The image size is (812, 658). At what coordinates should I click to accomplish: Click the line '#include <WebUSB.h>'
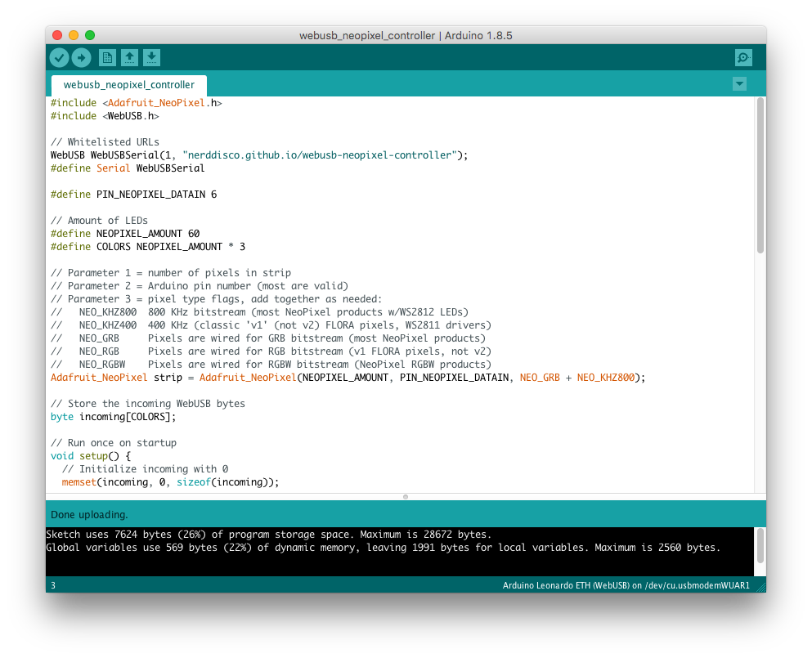[105, 116]
